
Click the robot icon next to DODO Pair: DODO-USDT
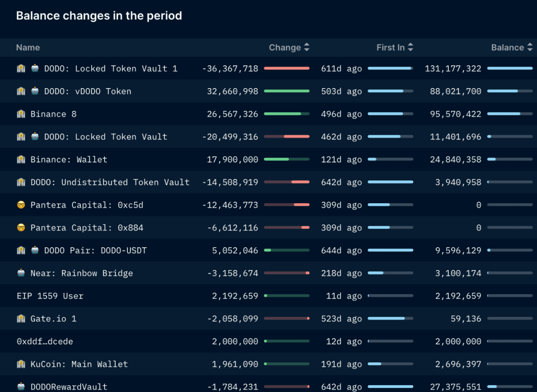35,250
